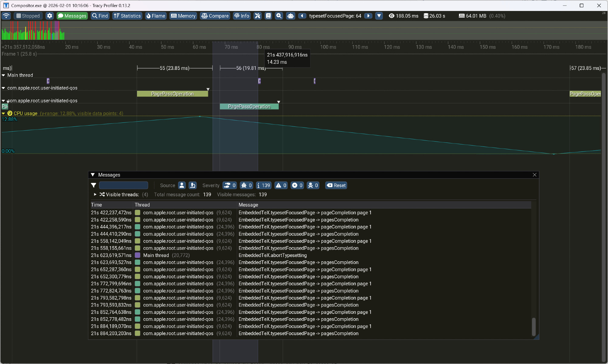The image size is (608, 364).
Task: Expand the Visible threads list
Action: coord(95,194)
